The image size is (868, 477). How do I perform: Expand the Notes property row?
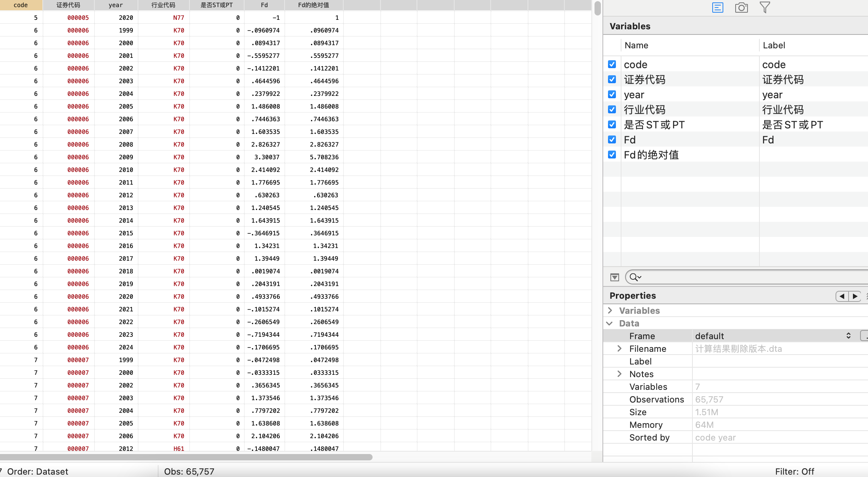pyautogui.click(x=619, y=374)
